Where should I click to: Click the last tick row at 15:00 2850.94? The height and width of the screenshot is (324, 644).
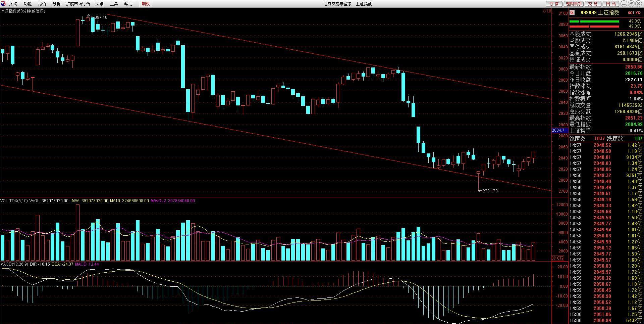(606, 321)
